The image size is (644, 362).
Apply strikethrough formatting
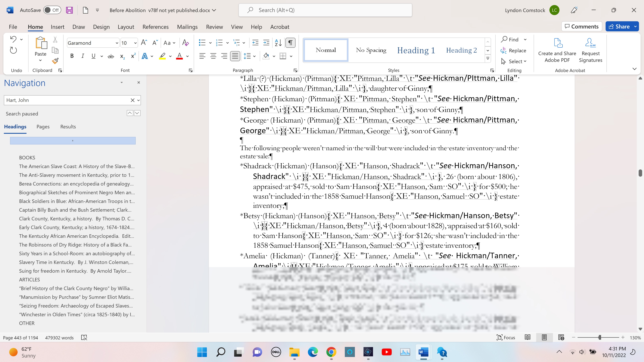click(x=111, y=56)
